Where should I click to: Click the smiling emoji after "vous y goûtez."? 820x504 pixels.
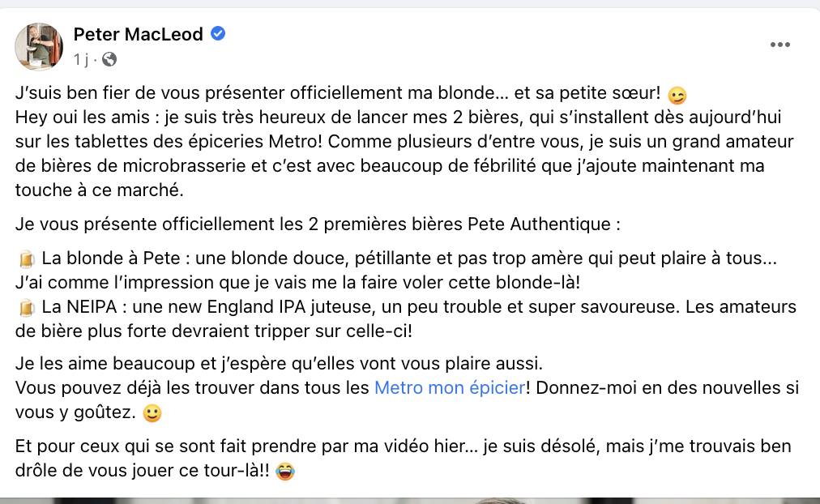tap(152, 412)
